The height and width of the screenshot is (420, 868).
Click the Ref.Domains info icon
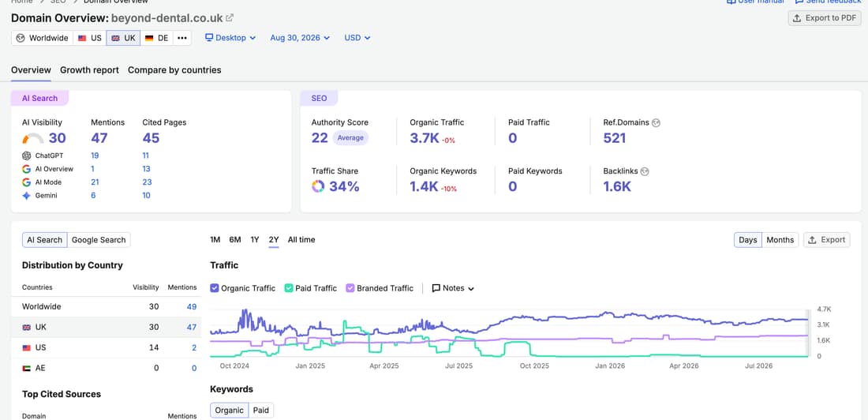click(x=656, y=122)
